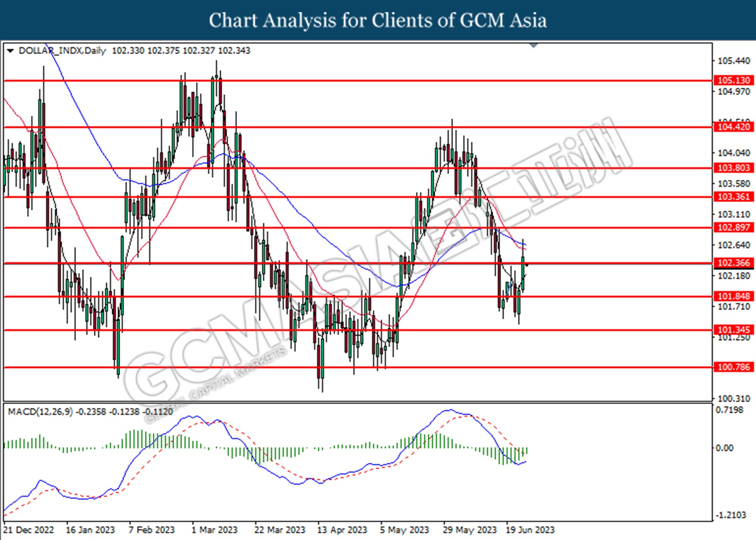This screenshot has height=540, width=756.
Task: Click the 105.440 price axis value
Action: point(734,61)
